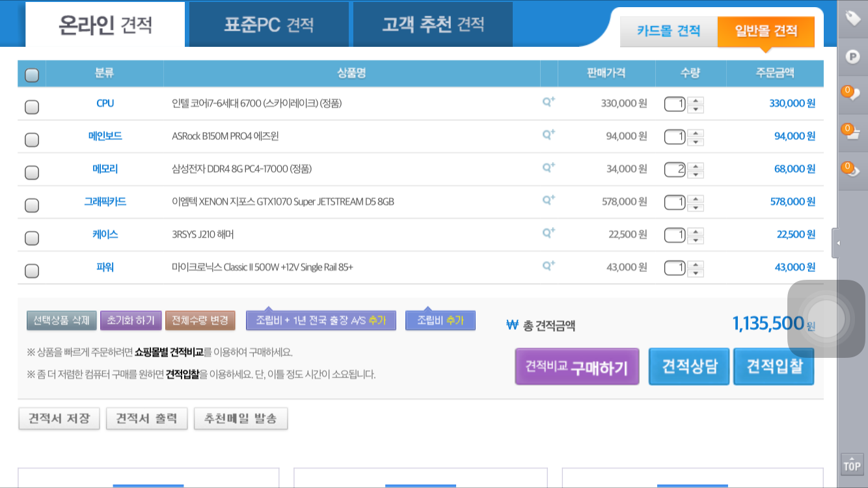Increase the 메인보드 quantity with the up arrow
This screenshot has height=488, width=868.
pos(696,133)
